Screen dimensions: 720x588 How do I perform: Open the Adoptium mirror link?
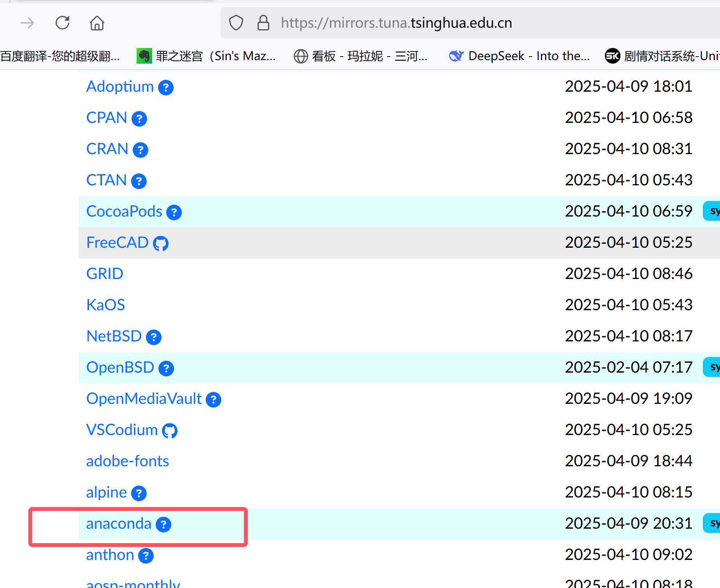coord(120,86)
